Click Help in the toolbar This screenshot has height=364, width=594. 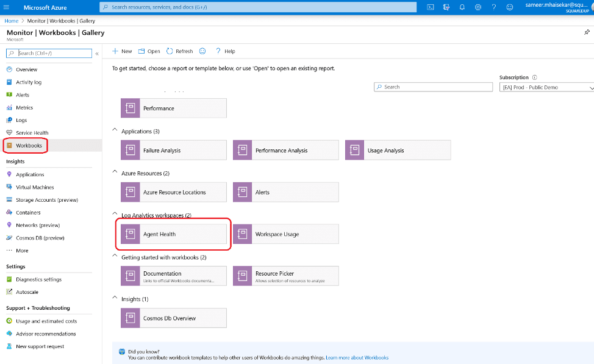[226, 51]
